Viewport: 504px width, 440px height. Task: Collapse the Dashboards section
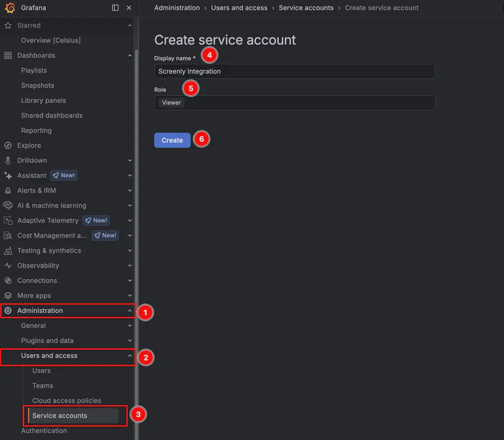(x=129, y=55)
